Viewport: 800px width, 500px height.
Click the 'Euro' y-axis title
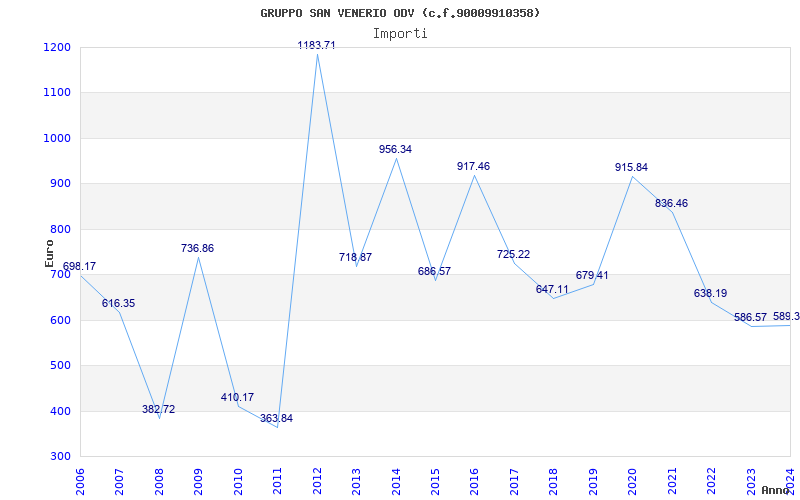[x=49, y=253]
